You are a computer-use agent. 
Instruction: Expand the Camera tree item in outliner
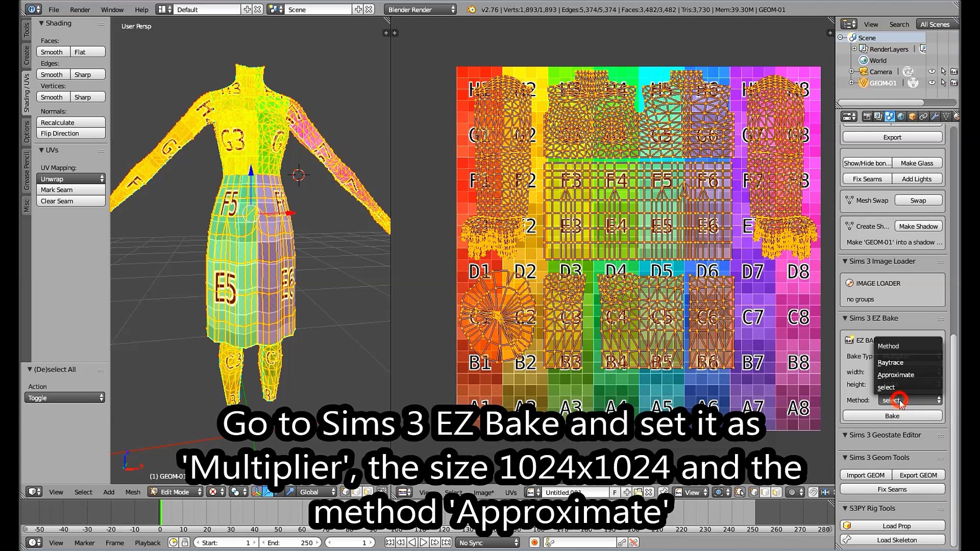(x=851, y=71)
